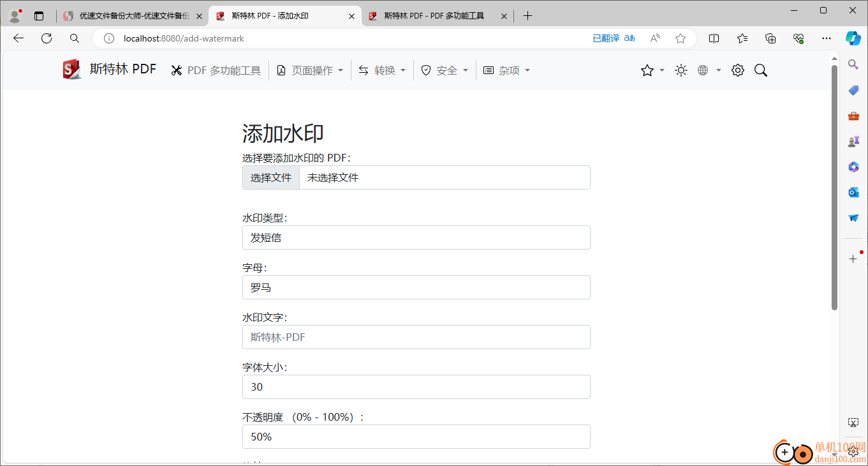Expand the 安全 dropdown menu
The height and width of the screenshot is (466, 868).
445,70
